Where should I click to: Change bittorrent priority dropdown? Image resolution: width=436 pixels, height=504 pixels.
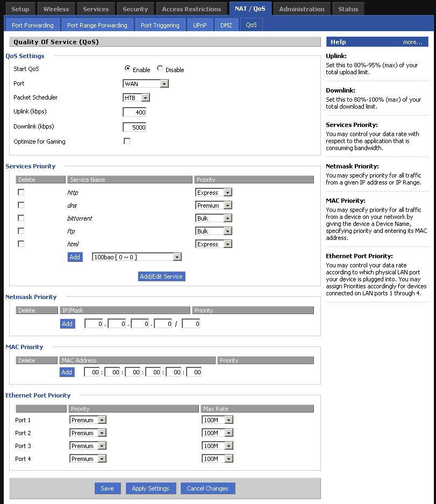pyautogui.click(x=213, y=218)
